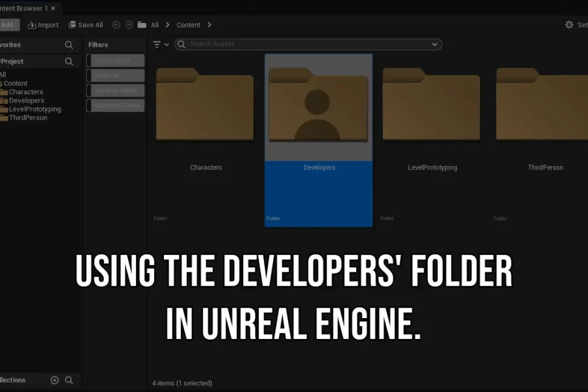Viewport: 588px width, 392px height.
Task: Open search in the project tree panel
Action: [69, 61]
